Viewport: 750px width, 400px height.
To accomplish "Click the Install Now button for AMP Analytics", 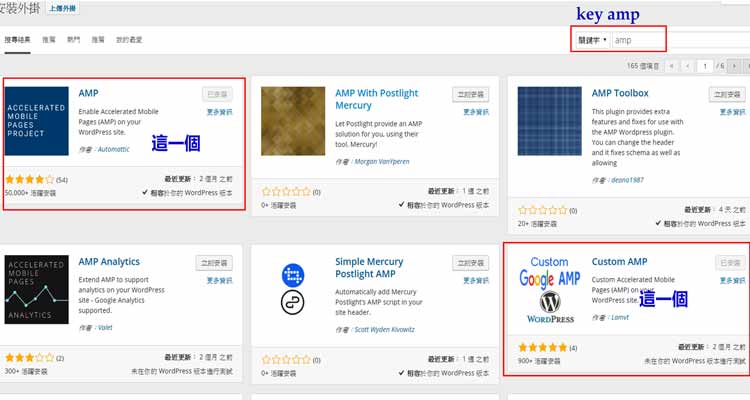I will pyautogui.click(x=214, y=263).
